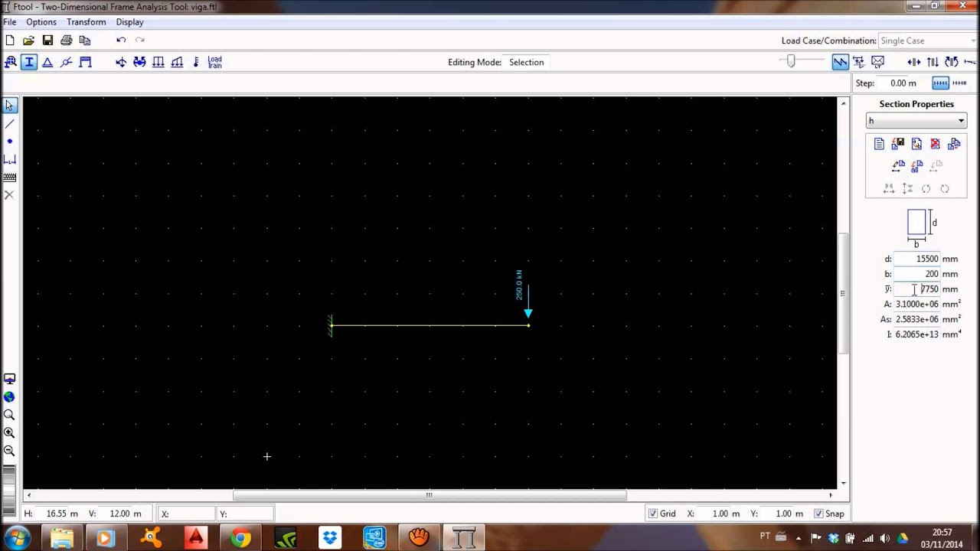Click the zoom in magnifier icon
Image resolution: width=980 pixels, height=551 pixels.
click(10, 432)
